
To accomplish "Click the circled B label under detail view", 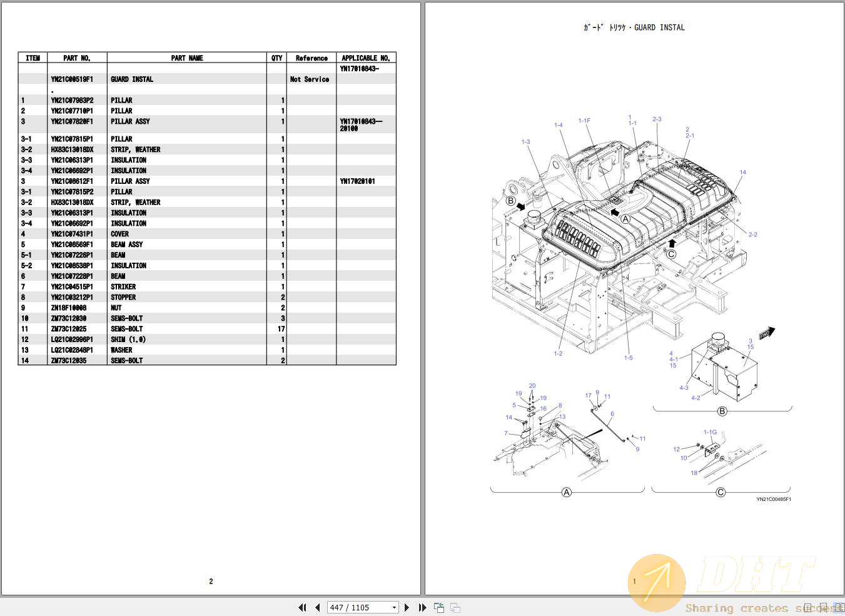I will 722,412.
